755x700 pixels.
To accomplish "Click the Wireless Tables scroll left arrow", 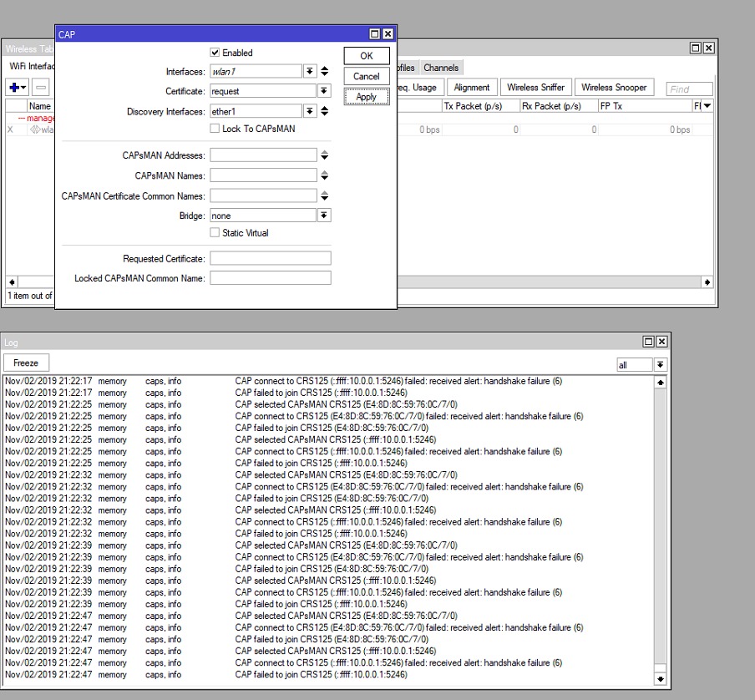I will coord(12,282).
